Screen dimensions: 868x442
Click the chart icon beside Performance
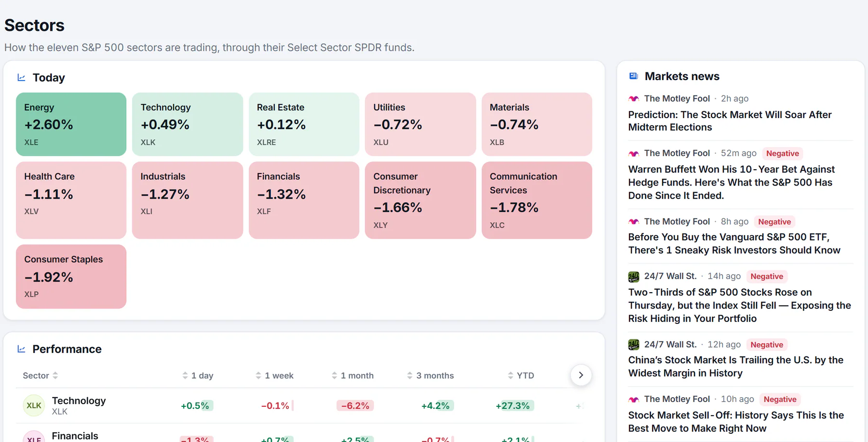coord(21,349)
